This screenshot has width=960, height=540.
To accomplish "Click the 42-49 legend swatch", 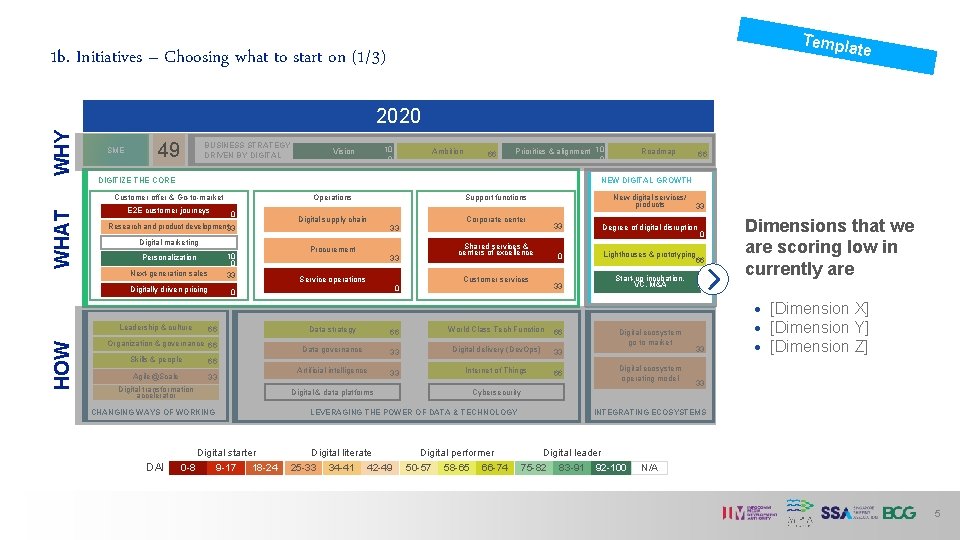I will click(x=380, y=468).
